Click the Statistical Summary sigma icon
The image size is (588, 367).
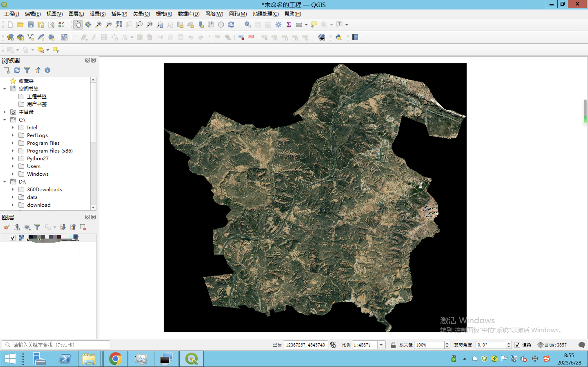[289, 24]
